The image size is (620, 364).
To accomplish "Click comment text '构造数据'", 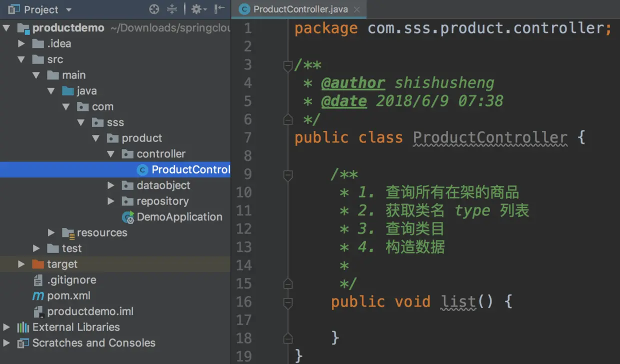I will tap(415, 247).
